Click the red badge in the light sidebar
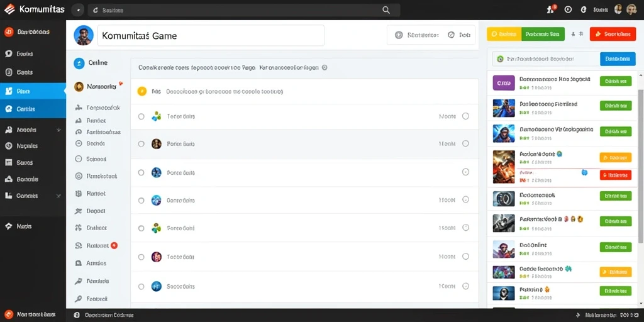Image resolution: width=644 pixels, height=322 pixels. click(x=114, y=246)
